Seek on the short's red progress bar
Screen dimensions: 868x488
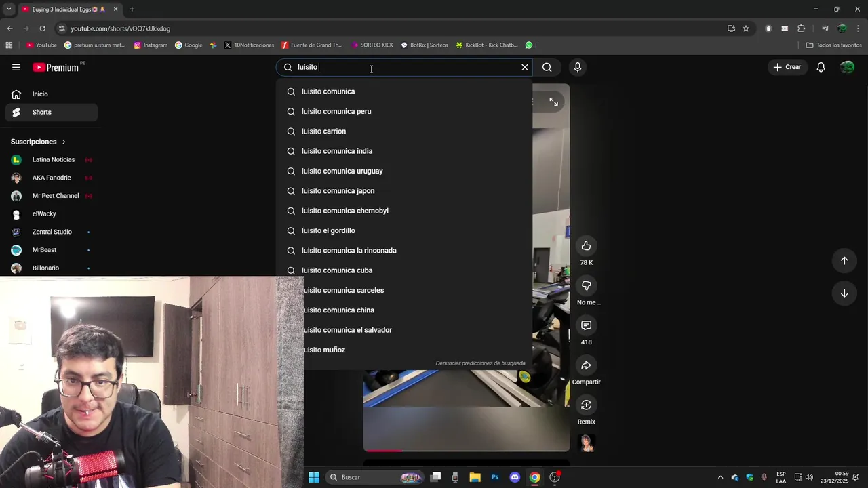tap(467, 450)
